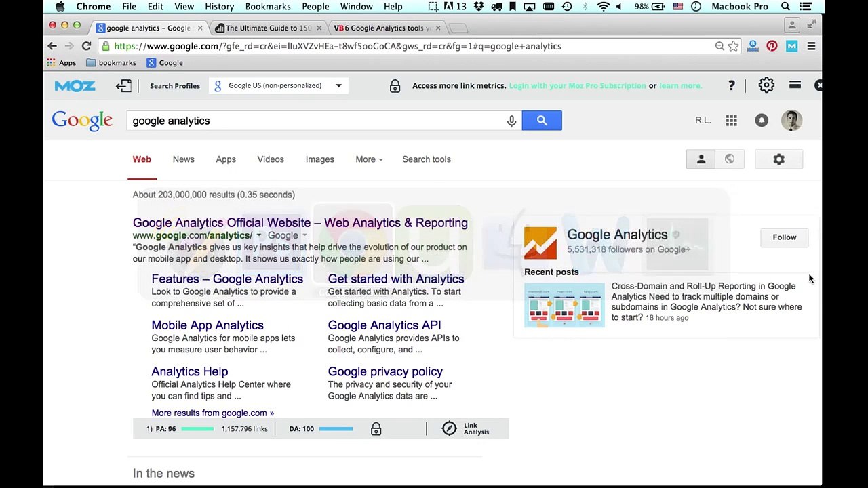Open the MozBar extension icon
The height and width of the screenshot is (488, 868).
(x=791, y=46)
